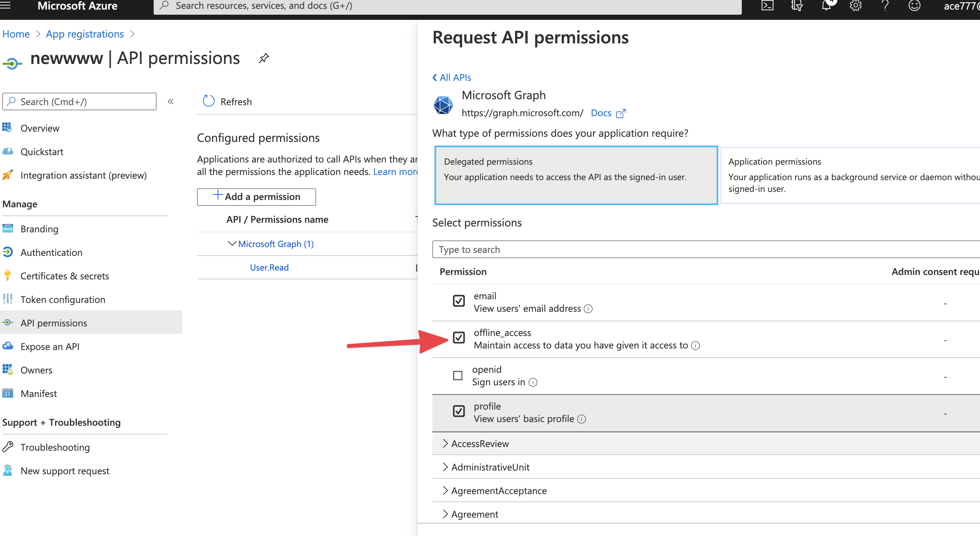The height and width of the screenshot is (536, 980).
Task: Show info for email permission
Action: click(x=588, y=309)
